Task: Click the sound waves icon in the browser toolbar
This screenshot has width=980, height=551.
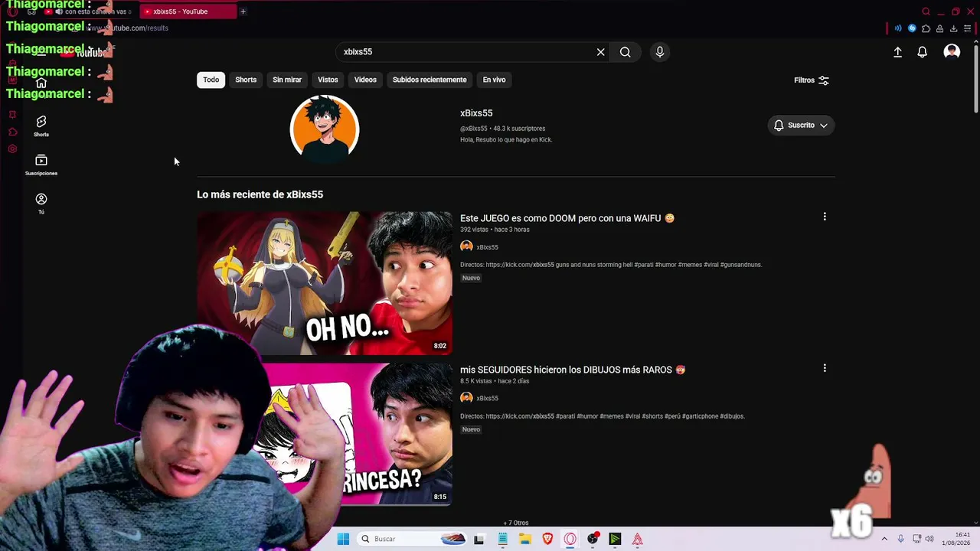Action: click(898, 28)
